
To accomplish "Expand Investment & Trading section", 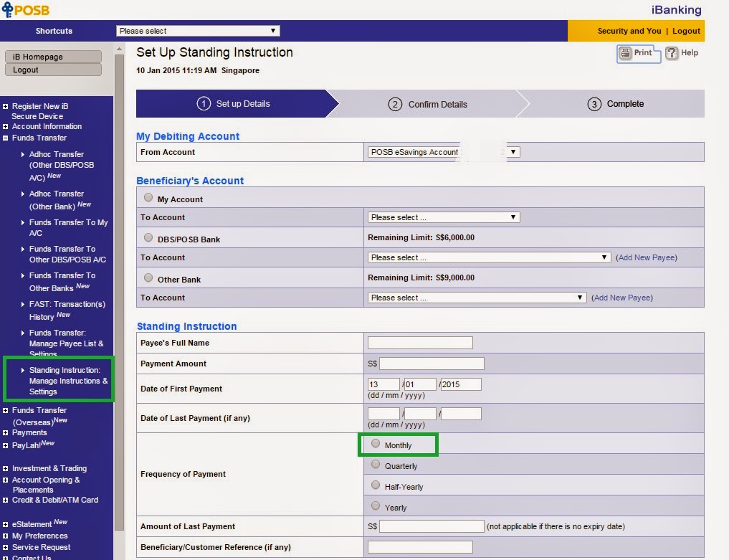I will coord(6,468).
